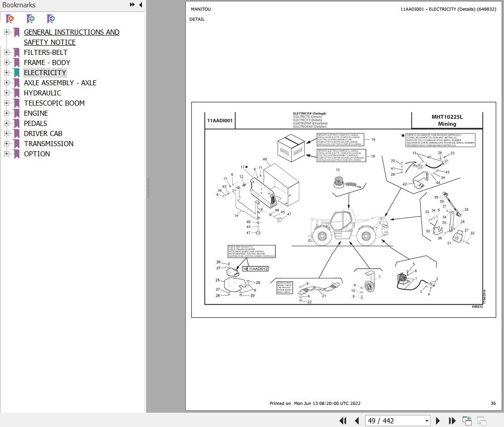Click the 11AADI001 code in diagram header
This screenshot has width=504, height=427.
click(x=220, y=120)
